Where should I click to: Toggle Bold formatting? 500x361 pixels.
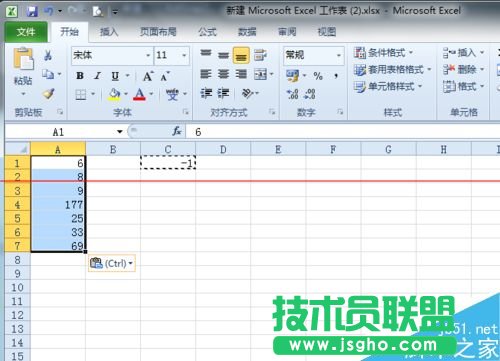tap(80, 76)
